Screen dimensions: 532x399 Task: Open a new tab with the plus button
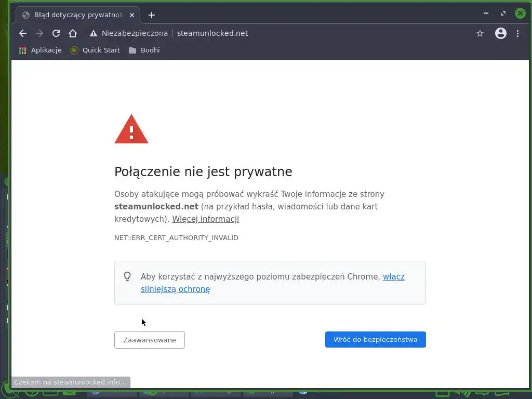[152, 15]
